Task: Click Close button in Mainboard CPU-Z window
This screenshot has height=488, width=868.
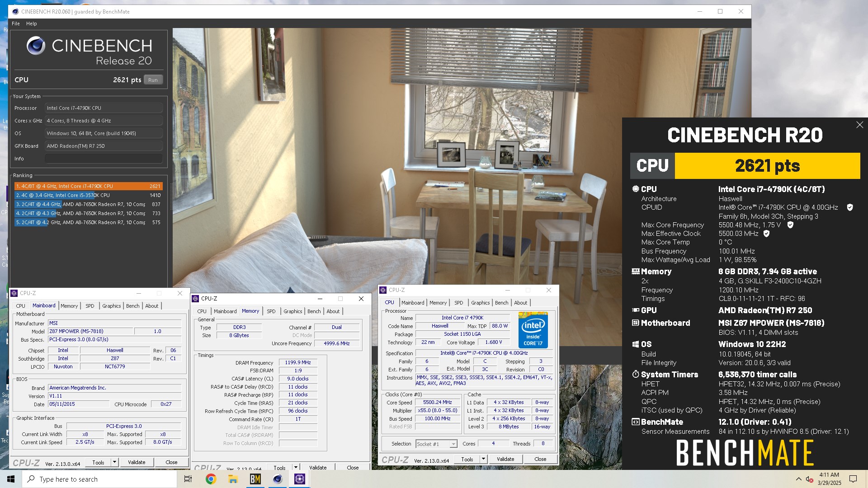Action: (171, 462)
